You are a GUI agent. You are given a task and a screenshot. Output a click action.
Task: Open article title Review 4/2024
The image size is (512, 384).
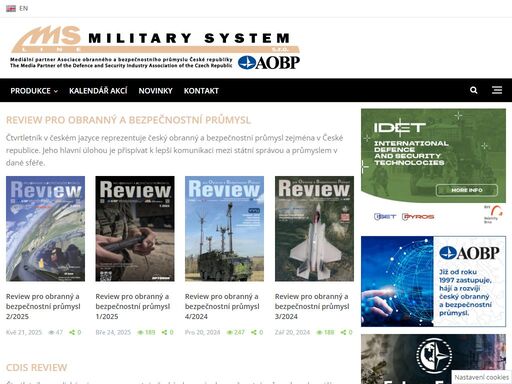(222, 306)
